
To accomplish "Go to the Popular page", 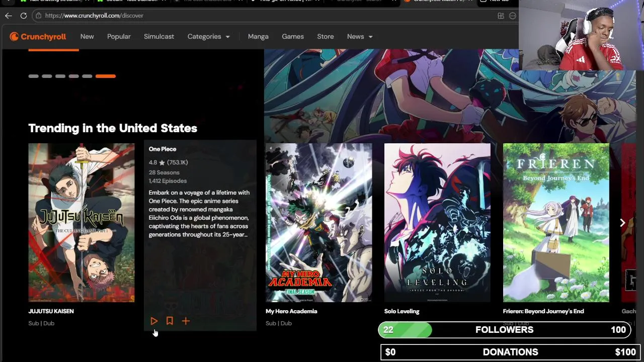I will point(119,36).
